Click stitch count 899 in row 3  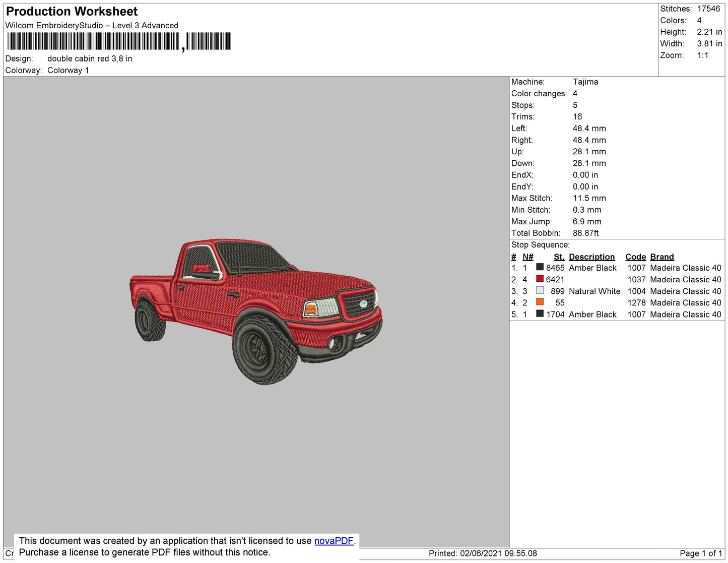pos(558,291)
